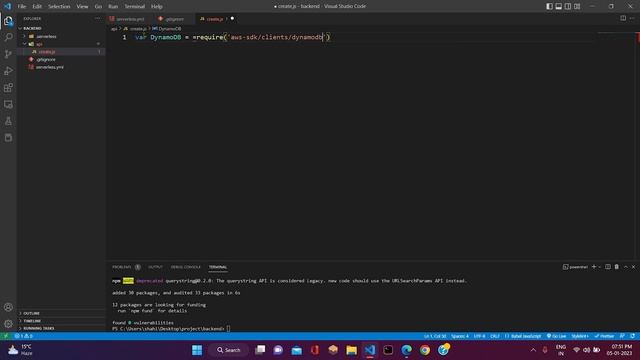Open the Customize Layout icon
This screenshot has width=640, height=360.
pyautogui.click(x=577, y=6)
